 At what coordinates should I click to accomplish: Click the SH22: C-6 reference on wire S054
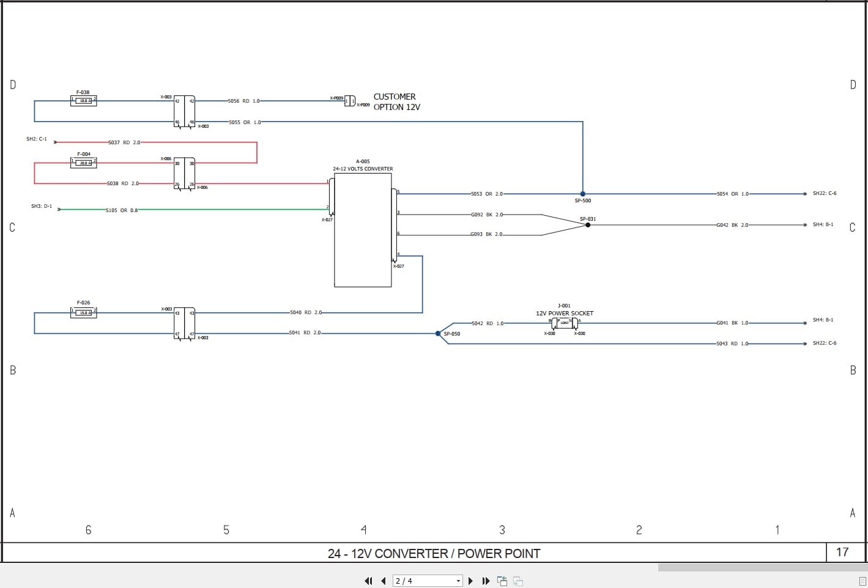pyautogui.click(x=824, y=194)
